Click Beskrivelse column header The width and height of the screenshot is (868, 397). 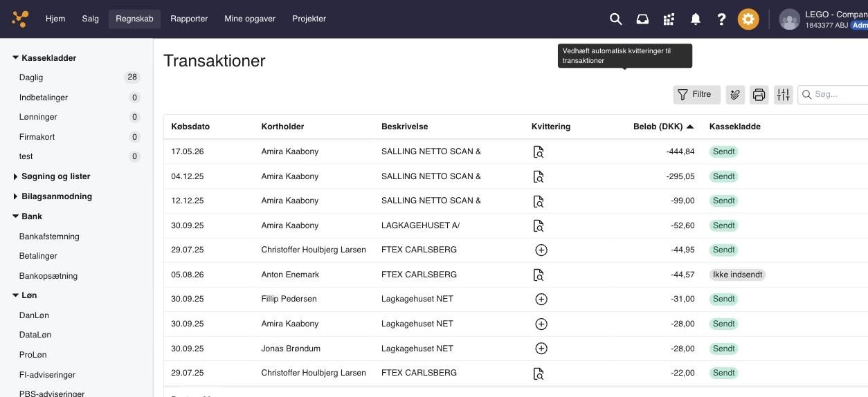(x=404, y=127)
